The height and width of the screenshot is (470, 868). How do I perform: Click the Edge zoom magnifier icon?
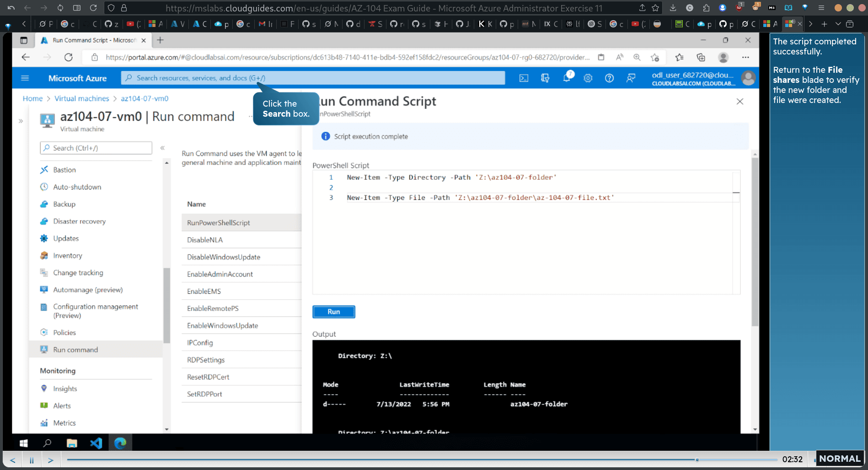[637, 57]
